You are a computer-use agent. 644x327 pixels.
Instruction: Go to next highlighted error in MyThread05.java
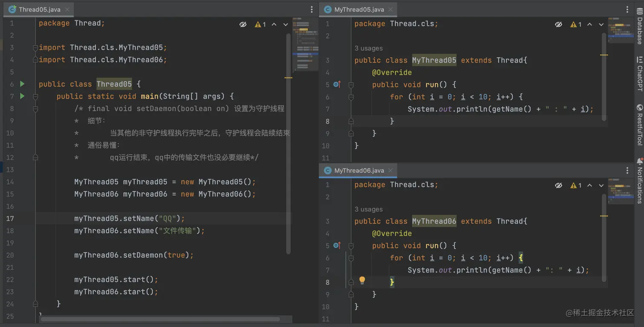pyautogui.click(x=601, y=24)
